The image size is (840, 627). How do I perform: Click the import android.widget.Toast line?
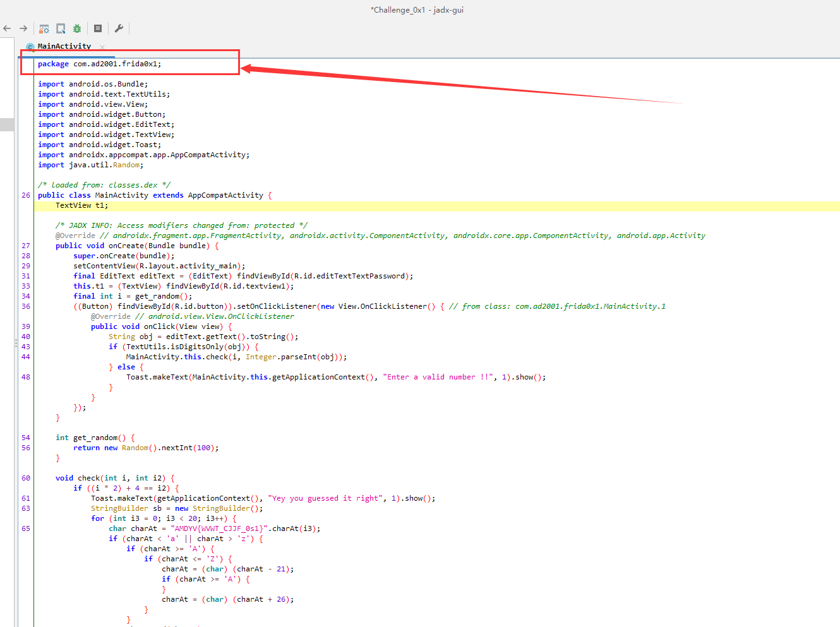(99, 145)
